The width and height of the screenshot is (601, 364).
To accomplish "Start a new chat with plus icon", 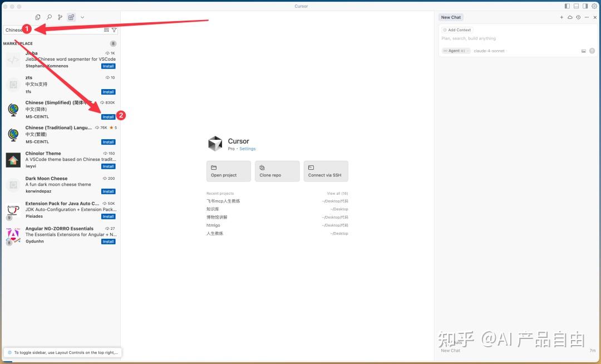I will coord(561,17).
